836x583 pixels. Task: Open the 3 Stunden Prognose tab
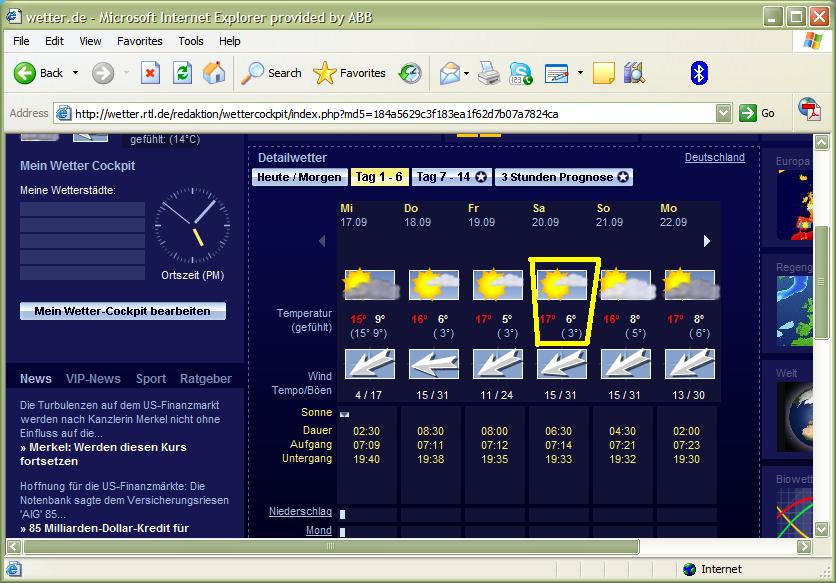pyautogui.click(x=564, y=177)
